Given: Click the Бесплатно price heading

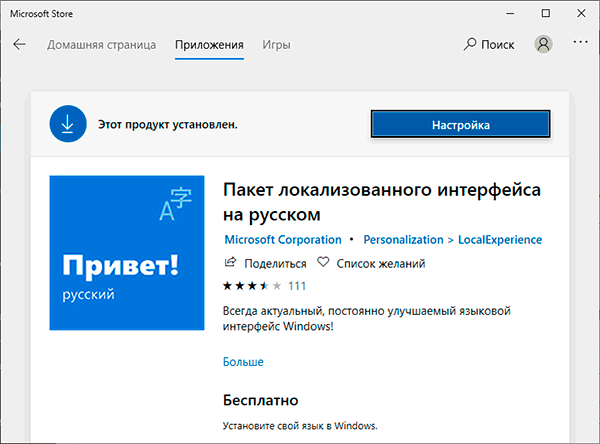Looking at the screenshot, I should (x=261, y=400).
